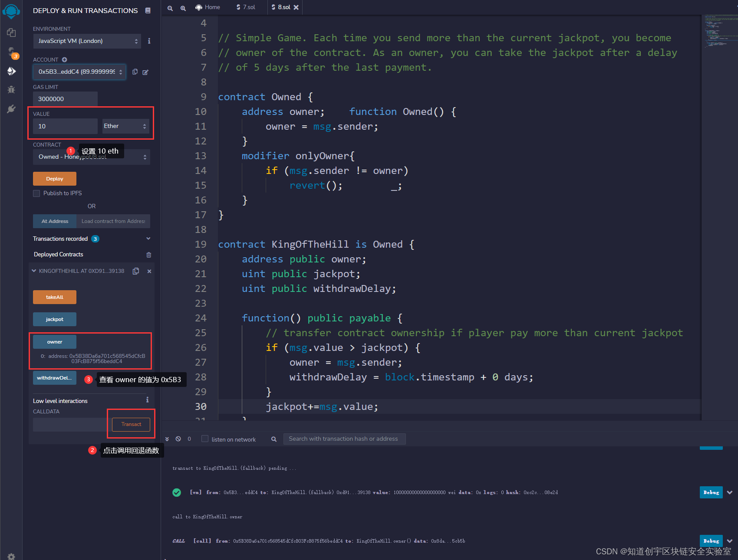Collapse the KINGOFTHEHILL contract instance

(x=34, y=271)
